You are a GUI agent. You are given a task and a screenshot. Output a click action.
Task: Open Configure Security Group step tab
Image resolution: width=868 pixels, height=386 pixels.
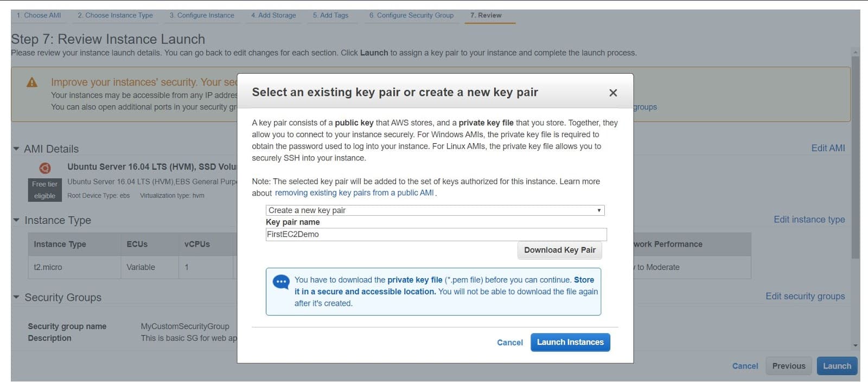(411, 15)
